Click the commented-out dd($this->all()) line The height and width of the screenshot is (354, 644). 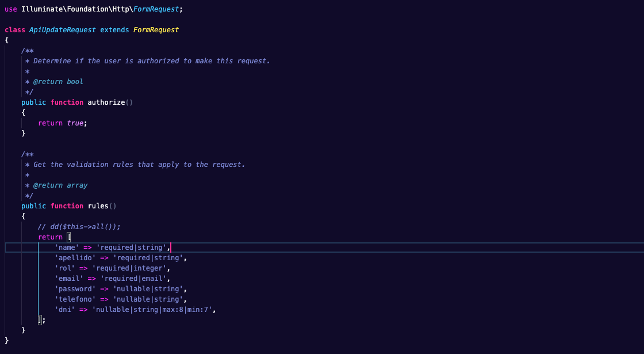click(x=79, y=227)
